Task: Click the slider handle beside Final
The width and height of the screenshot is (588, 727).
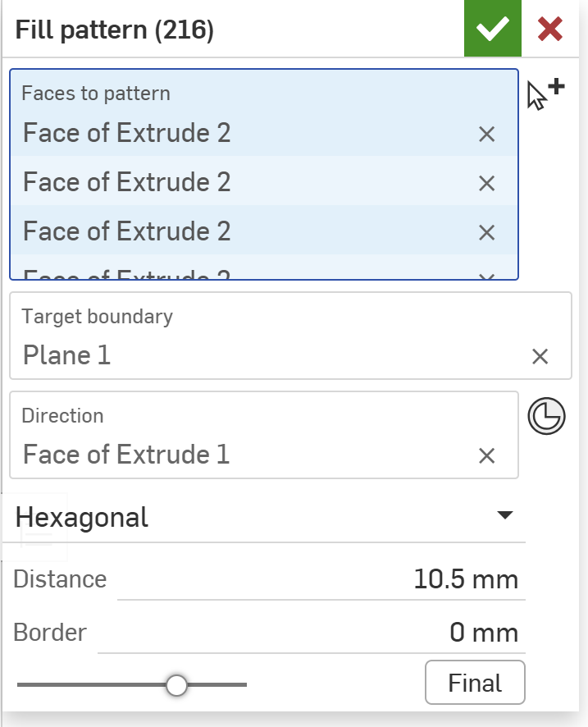Action: (176, 684)
